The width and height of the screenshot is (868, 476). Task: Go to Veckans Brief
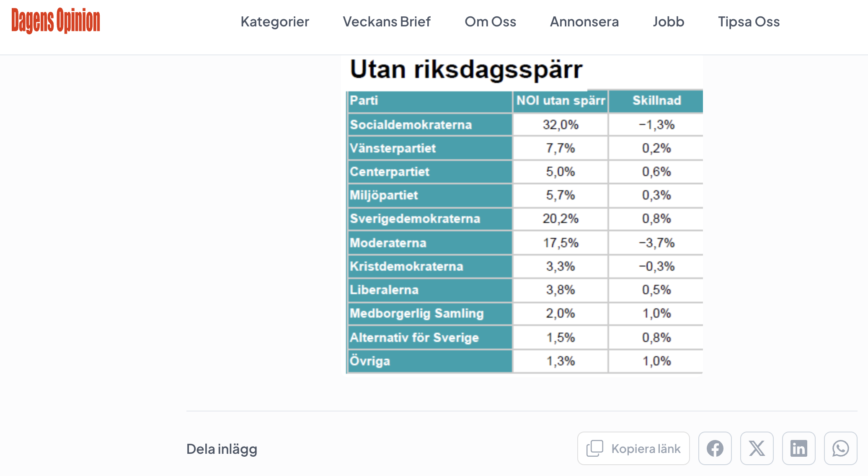pos(387,22)
